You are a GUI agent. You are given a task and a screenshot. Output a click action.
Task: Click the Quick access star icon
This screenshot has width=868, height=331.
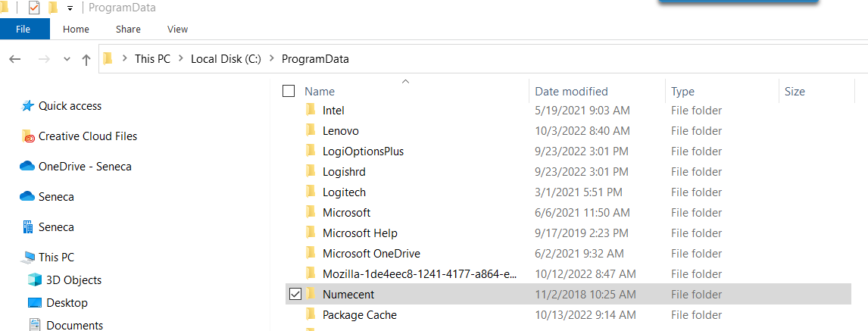27,106
